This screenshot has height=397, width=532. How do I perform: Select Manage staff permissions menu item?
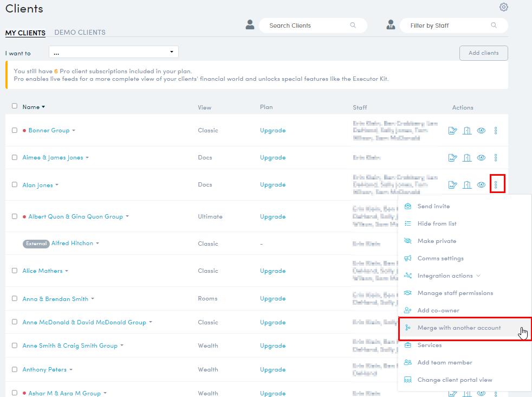(455, 293)
